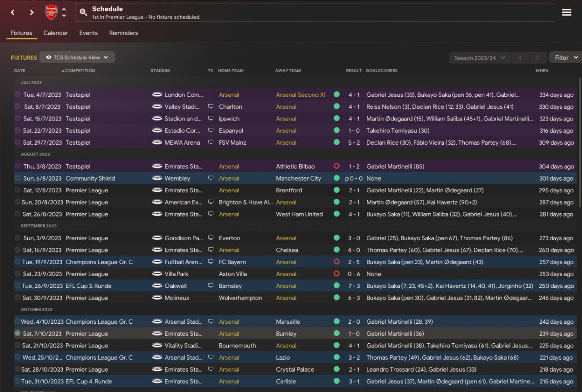Open the hamburger menu

(567, 12)
